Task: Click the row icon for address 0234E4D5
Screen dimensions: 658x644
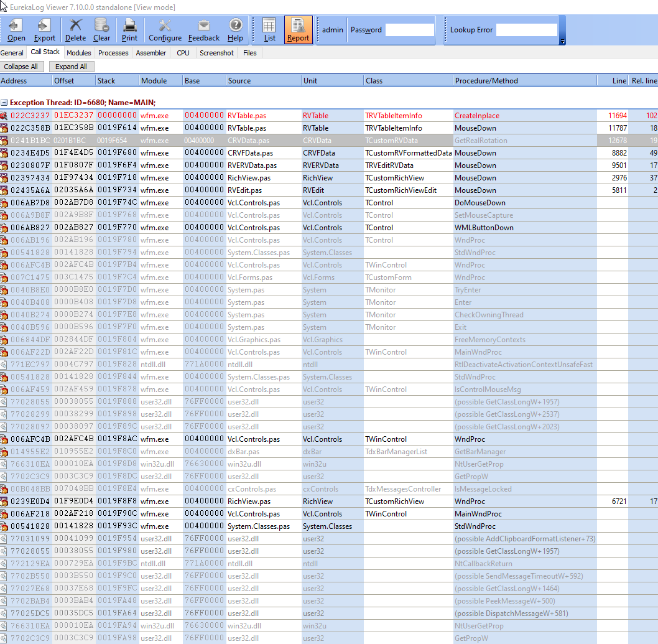Action: point(4,153)
